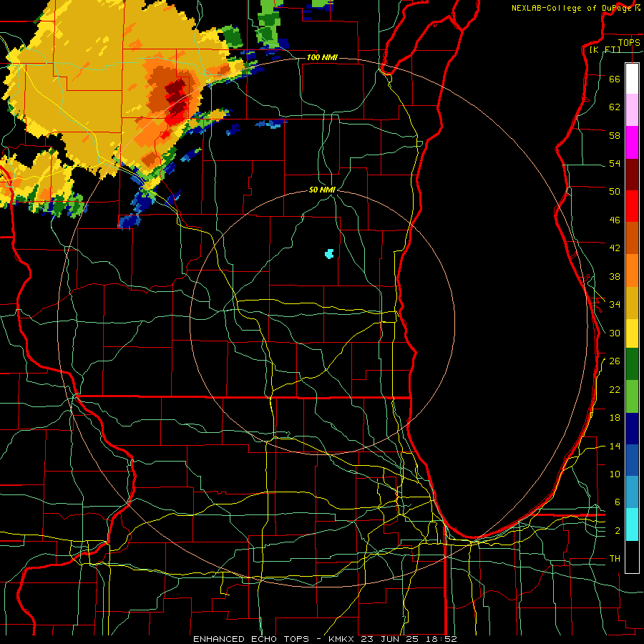Click the '23 JUN 25' date text

pos(390,639)
